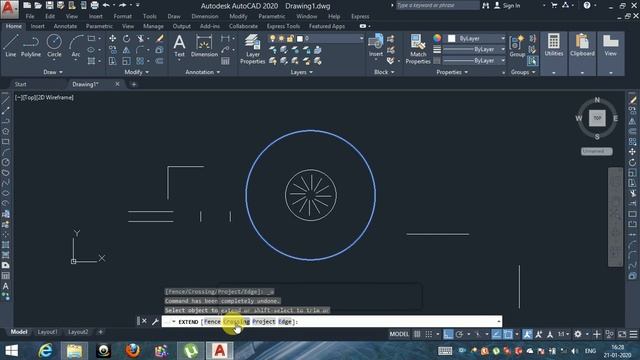
Task: Add a new drawing tab with plus
Action: coord(133,84)
